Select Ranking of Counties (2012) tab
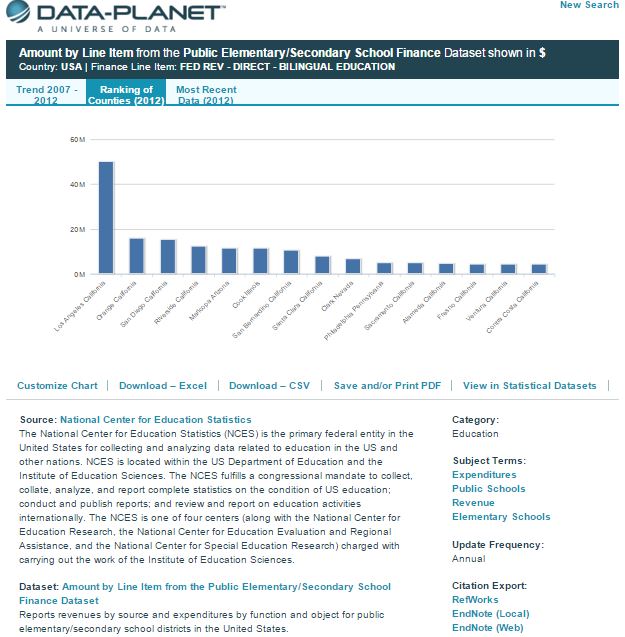 (x=126, y=94)
